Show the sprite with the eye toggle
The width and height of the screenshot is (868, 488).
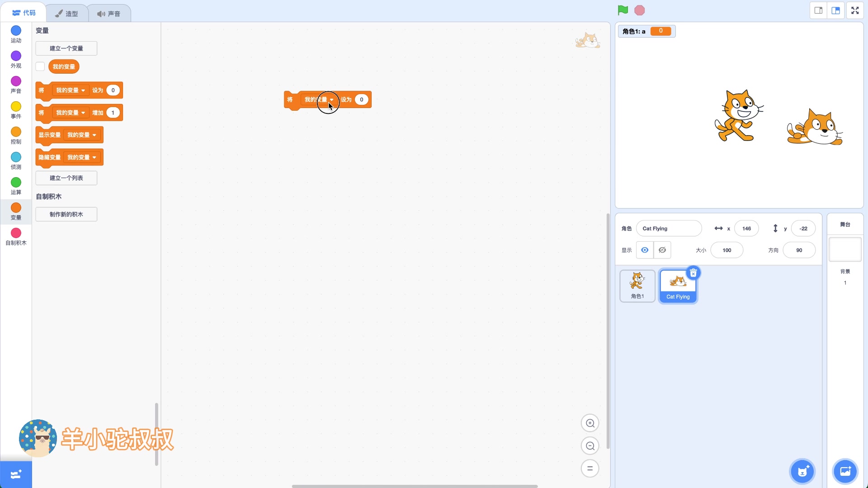click(x=644, y=250)
